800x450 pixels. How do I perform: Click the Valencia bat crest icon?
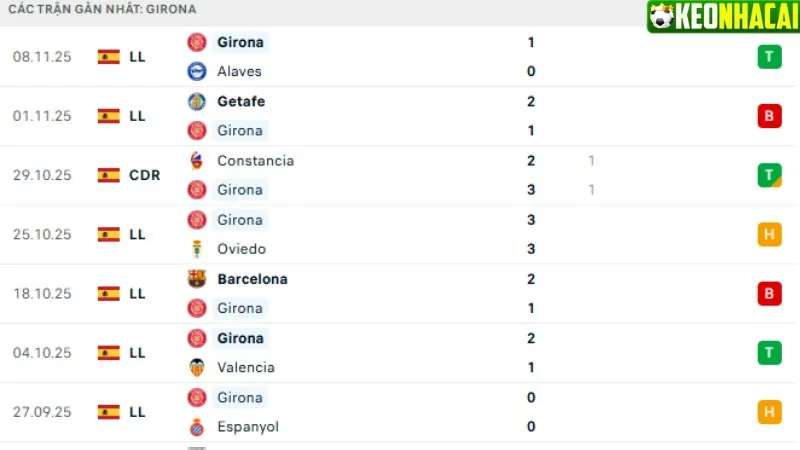pyautogui.click(x=197, y=367)
